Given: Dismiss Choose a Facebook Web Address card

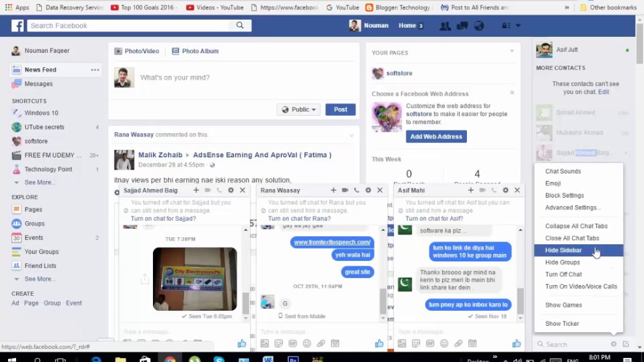Looking at the screenshot, I should (512, 93).
